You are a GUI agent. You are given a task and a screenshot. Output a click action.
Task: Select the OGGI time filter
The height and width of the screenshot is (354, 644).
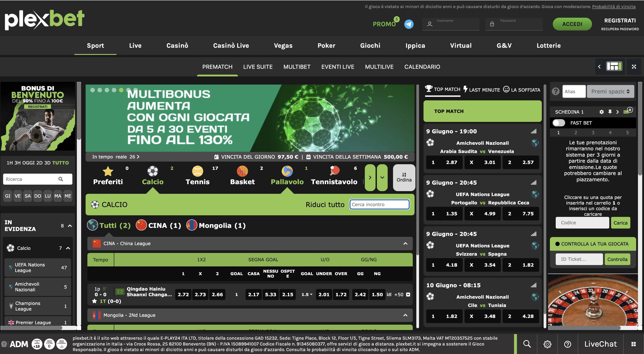tap(28, 162)
